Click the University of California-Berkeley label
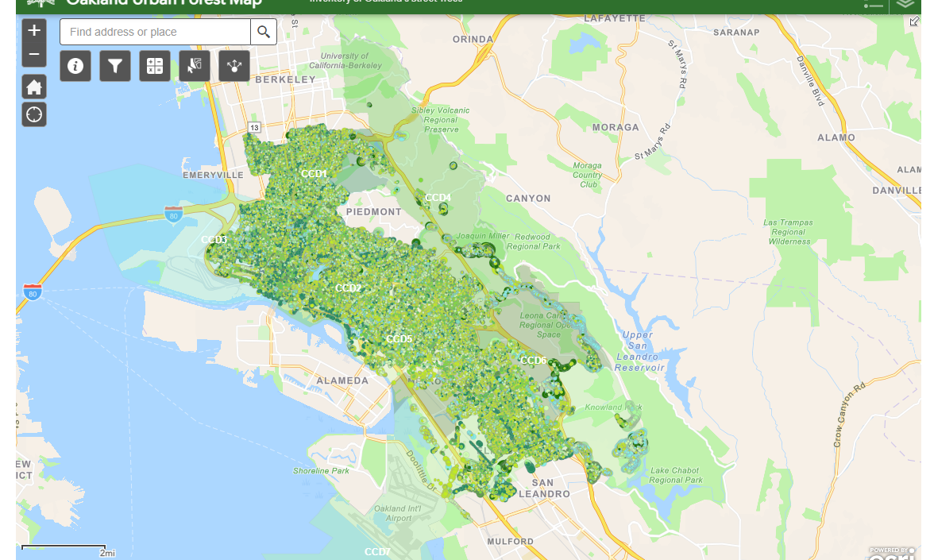 [345, 60]
